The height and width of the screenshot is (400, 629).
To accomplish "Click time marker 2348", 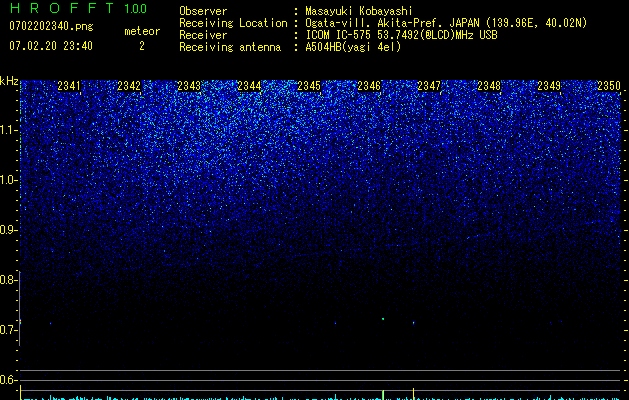I will tap(489, 86).
